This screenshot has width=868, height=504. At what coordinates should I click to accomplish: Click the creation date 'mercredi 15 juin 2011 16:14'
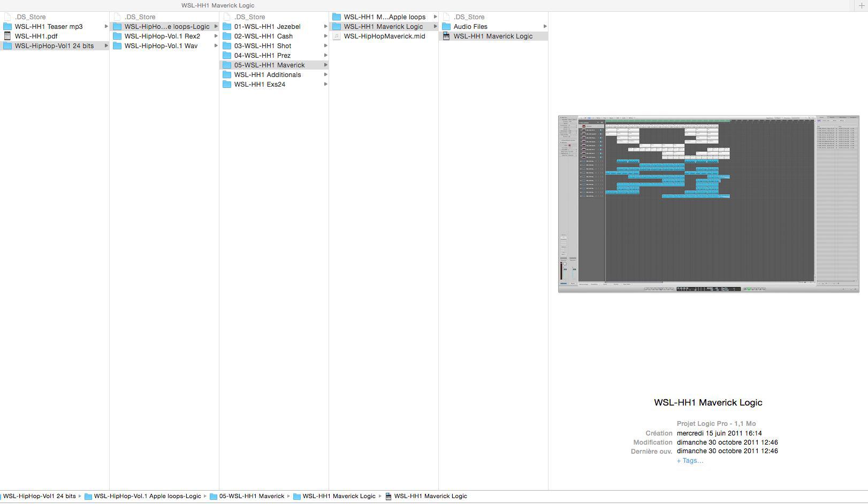719,433
